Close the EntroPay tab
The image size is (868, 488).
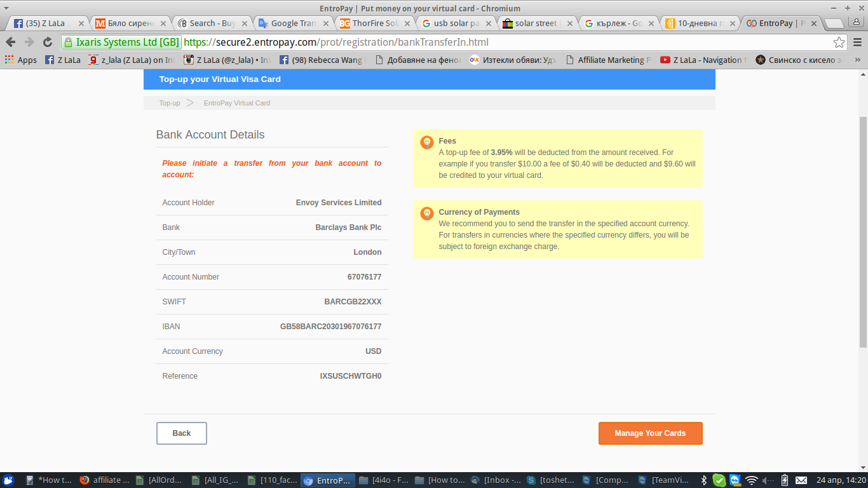coord(814,24)
